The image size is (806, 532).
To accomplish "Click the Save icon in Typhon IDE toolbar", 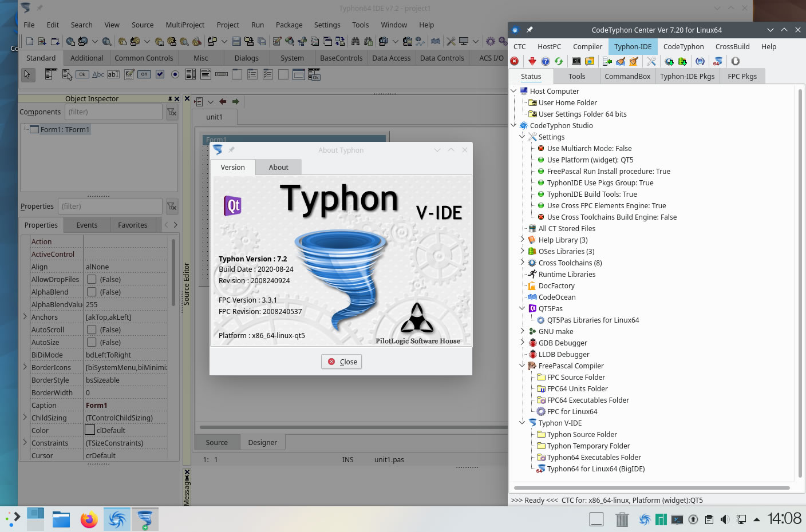I will click(x=236, y=41).
